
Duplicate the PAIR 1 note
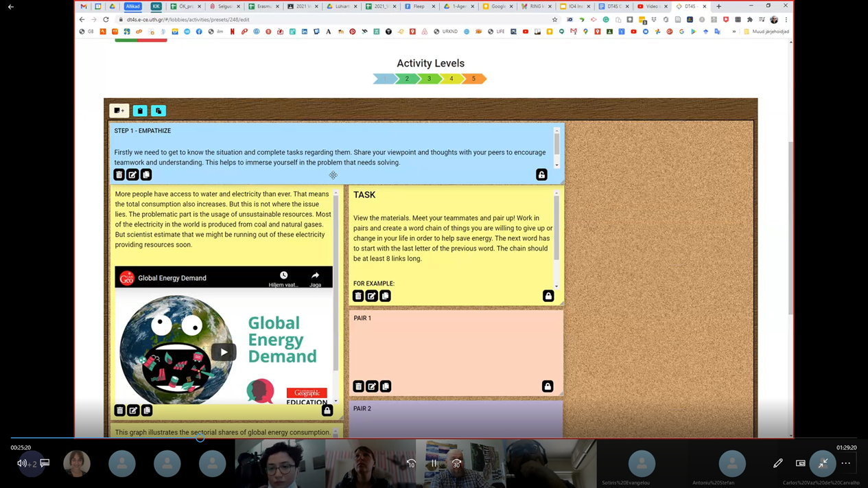click(x=386, y=386)
